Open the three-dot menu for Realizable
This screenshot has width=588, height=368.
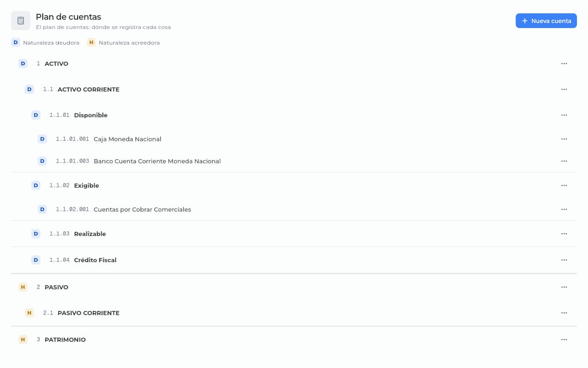click(x=564, y=234)
